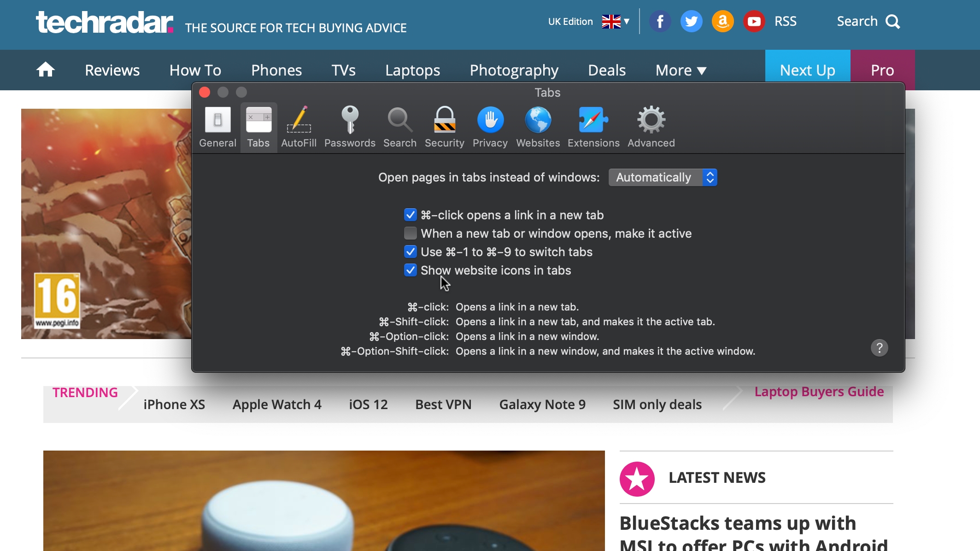Open the Search preferences pane

pyautogui.click(x=400, y=127)
